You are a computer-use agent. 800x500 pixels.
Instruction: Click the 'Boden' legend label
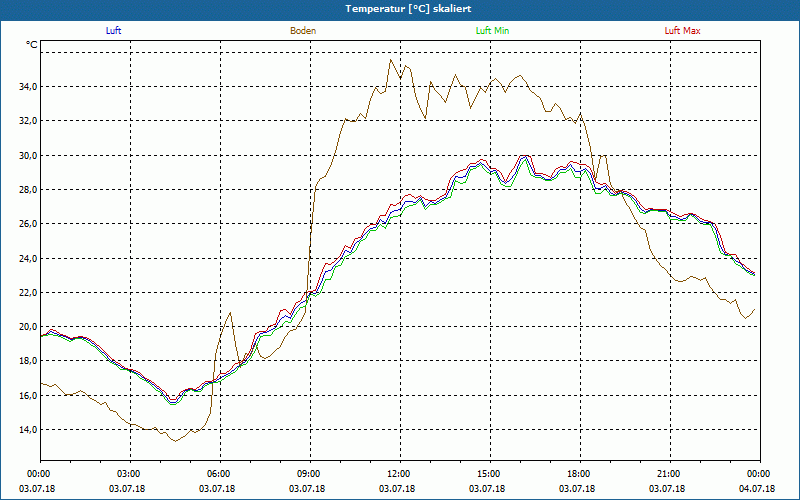303,31
